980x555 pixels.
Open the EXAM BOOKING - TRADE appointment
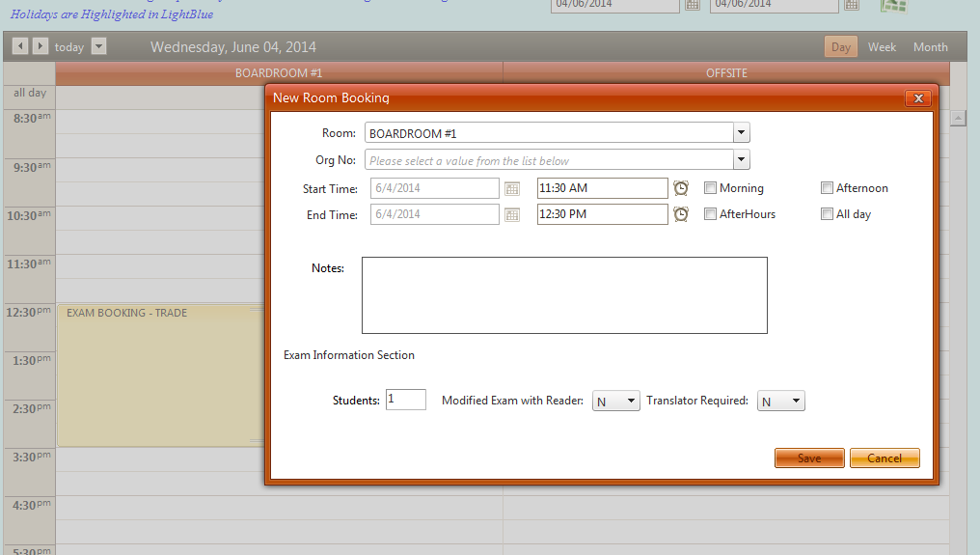click(161, 375)
